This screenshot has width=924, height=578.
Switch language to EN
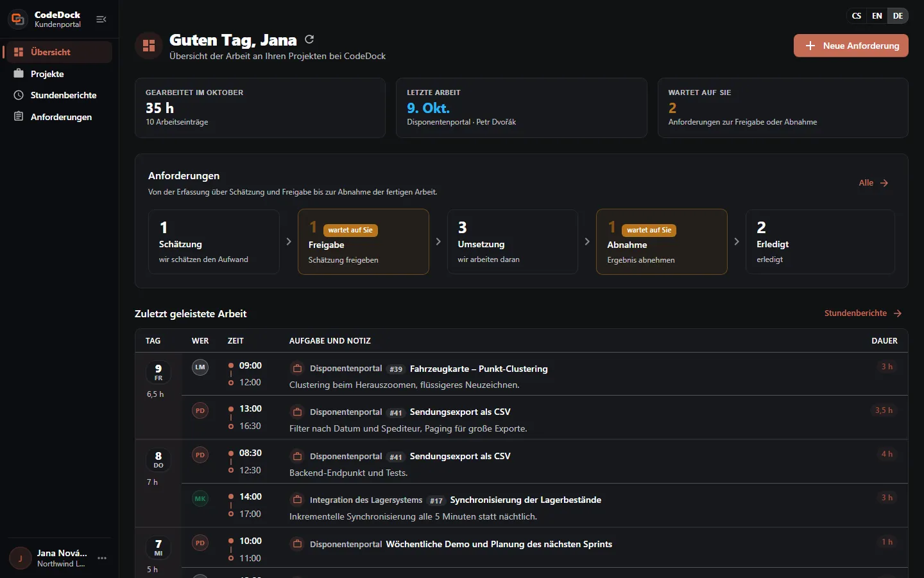[877, 16]
